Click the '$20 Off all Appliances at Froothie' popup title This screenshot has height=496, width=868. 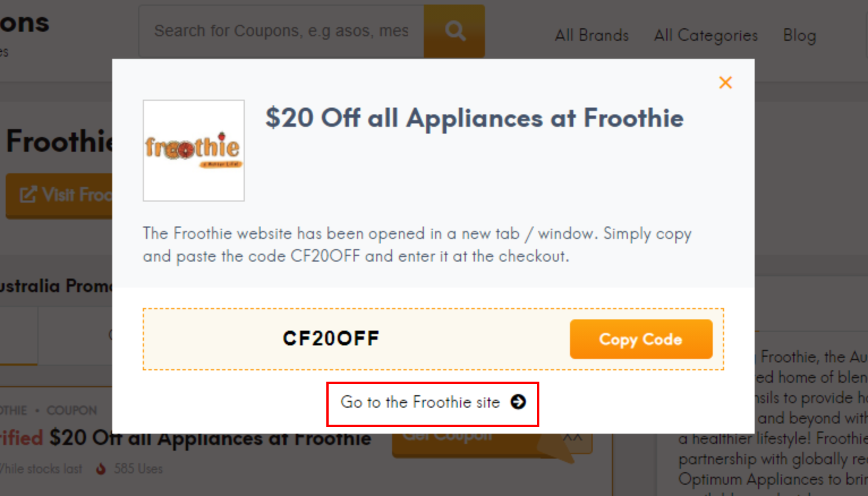point(474,119)
